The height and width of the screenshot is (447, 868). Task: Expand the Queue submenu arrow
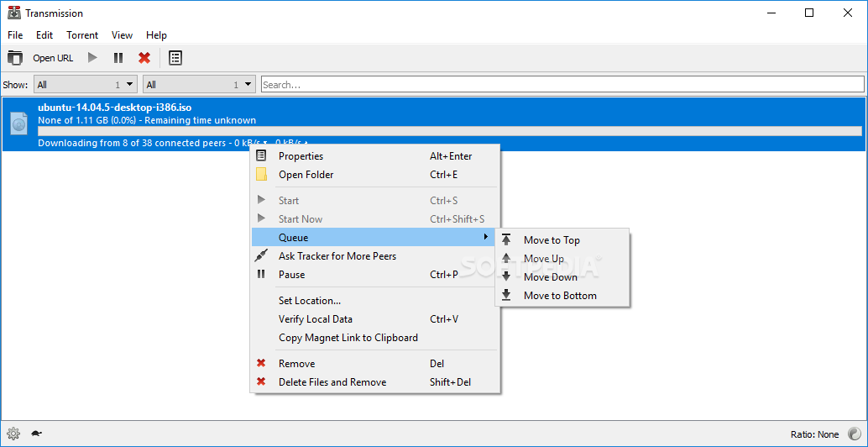485,237
